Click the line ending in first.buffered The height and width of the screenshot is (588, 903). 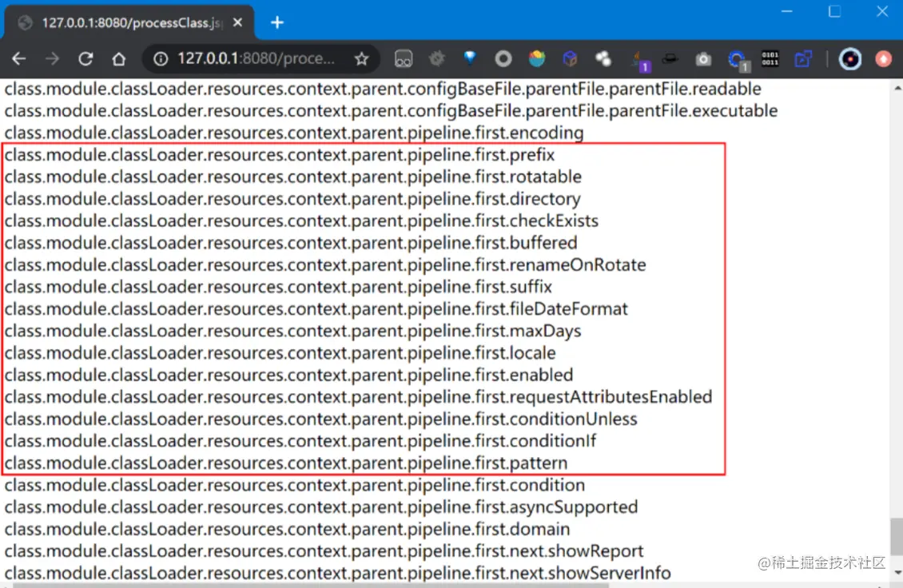291,243
